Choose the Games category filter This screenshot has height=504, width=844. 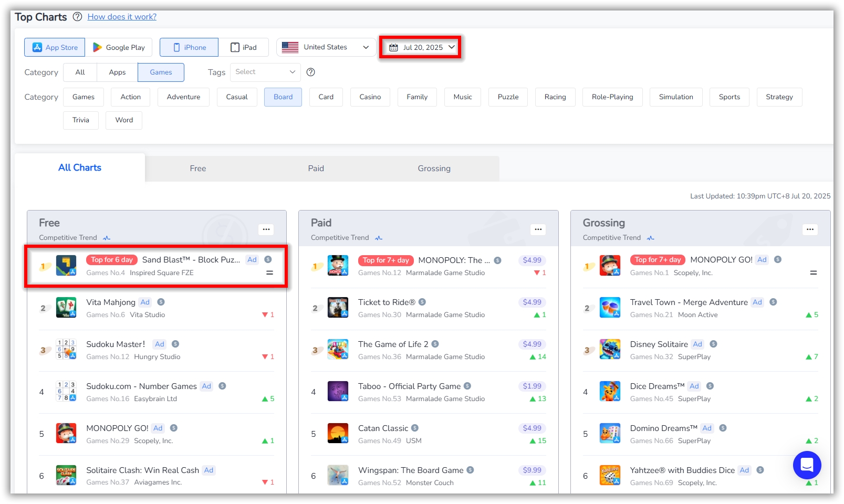161,72
